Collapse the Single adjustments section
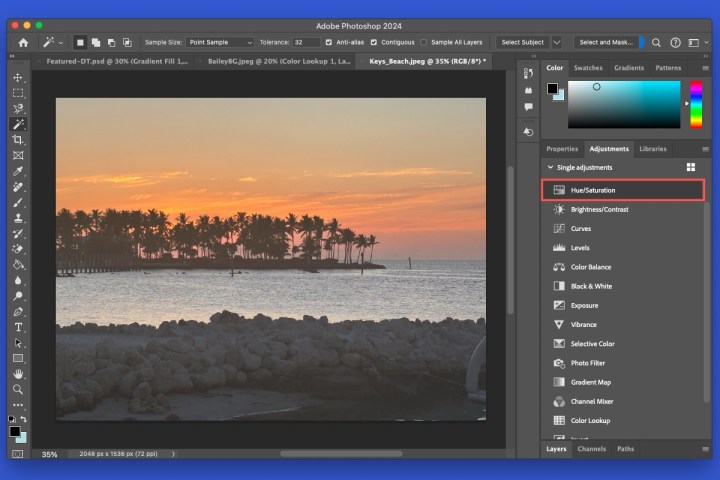720x480 pixels. point(549,167)
